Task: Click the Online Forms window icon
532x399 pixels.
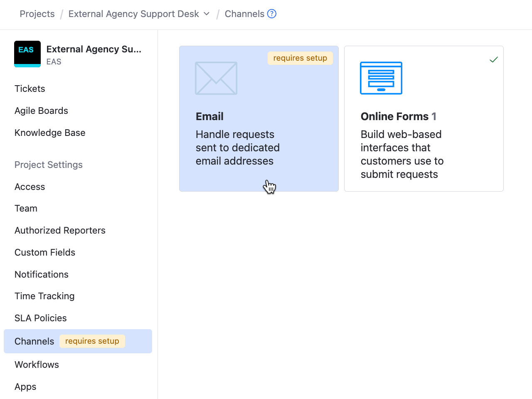Action: pos(381,78)
